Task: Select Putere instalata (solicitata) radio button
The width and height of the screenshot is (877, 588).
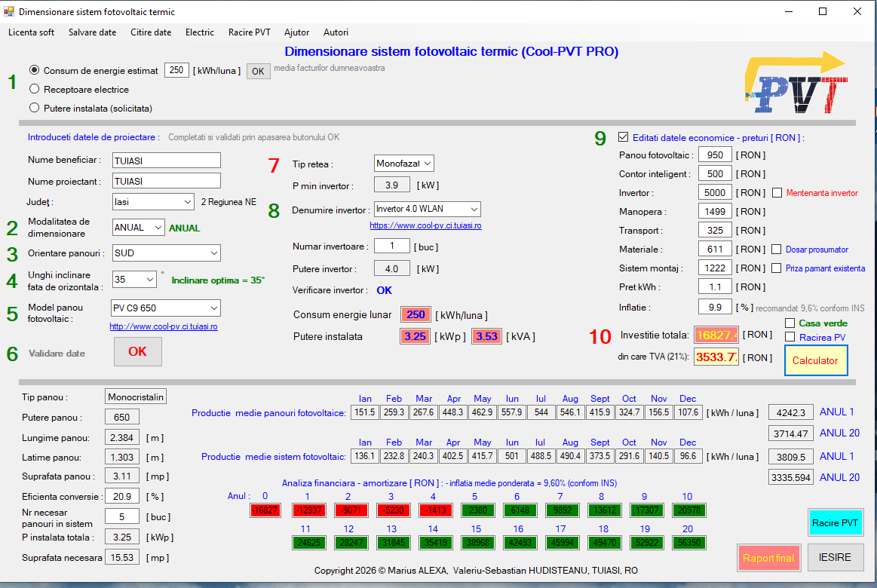Action: click(x=35, y=108)
